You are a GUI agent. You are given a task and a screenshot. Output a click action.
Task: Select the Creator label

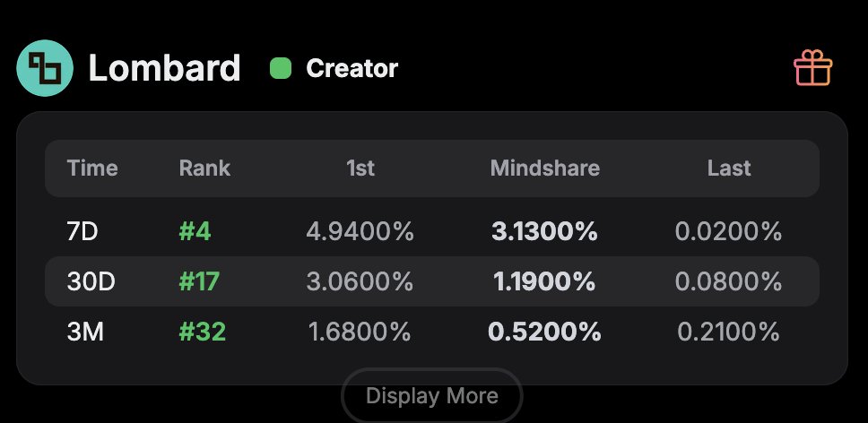352,68
